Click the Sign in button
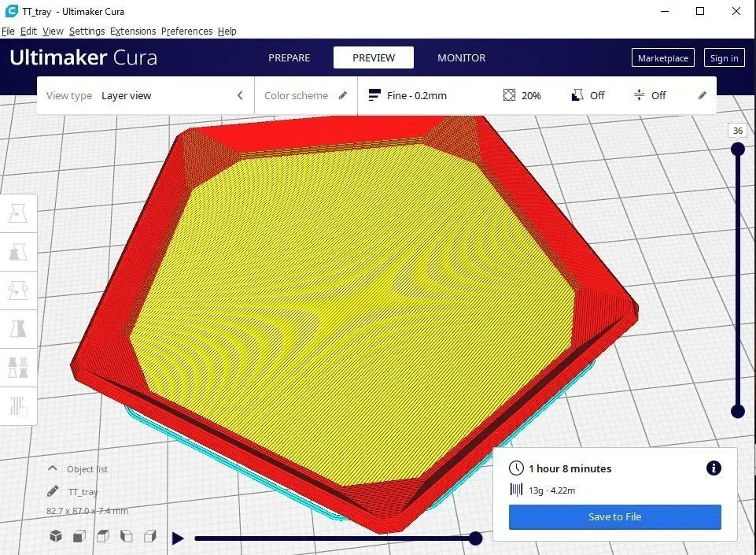 pos(725,58)
